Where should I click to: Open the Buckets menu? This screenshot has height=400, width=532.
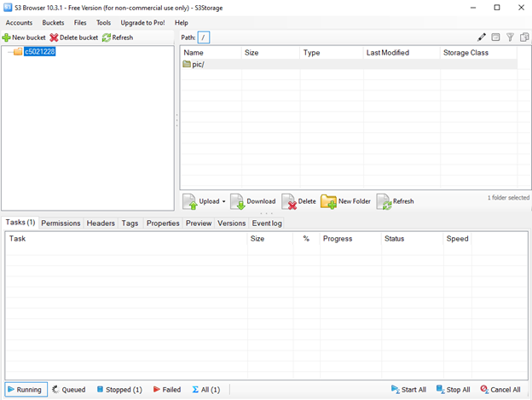pos(53,23)
